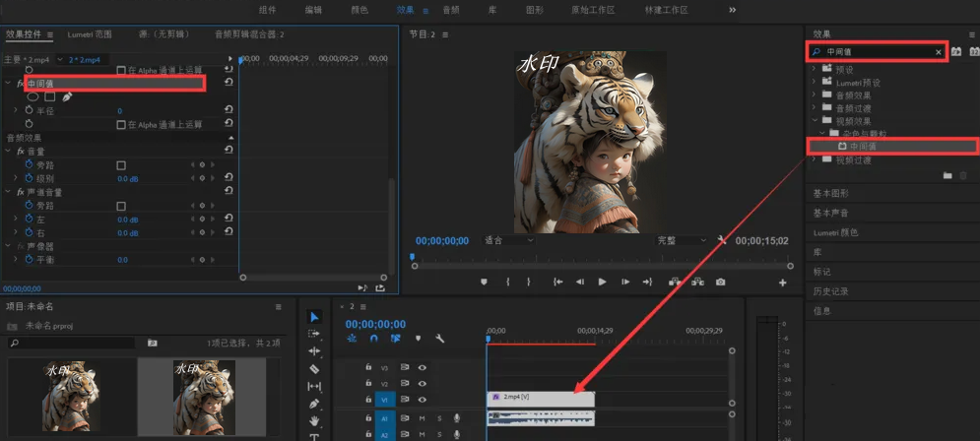Screen dimensions: 980x441
Task: Add a marker in program monitor
Action: [484, 283]
